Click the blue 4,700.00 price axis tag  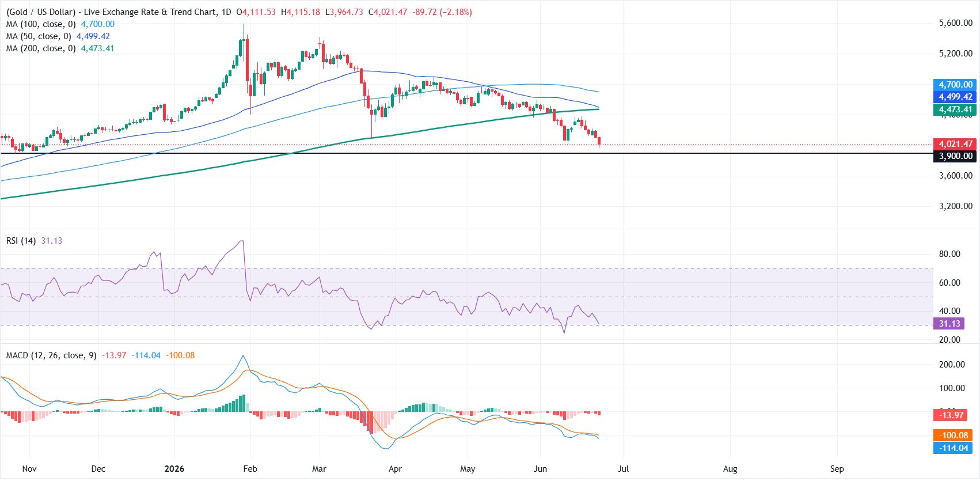pos(955,85)
